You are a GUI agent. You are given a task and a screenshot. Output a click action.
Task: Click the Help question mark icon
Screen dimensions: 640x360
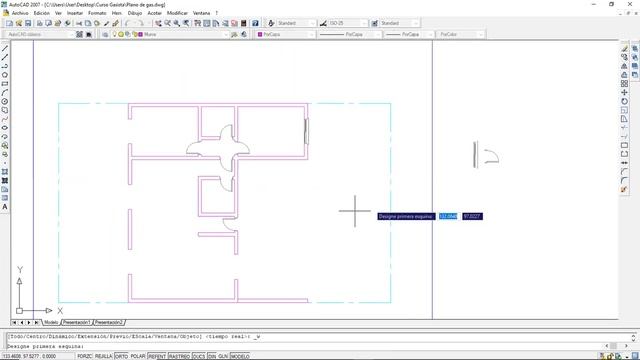coord(255,23)
